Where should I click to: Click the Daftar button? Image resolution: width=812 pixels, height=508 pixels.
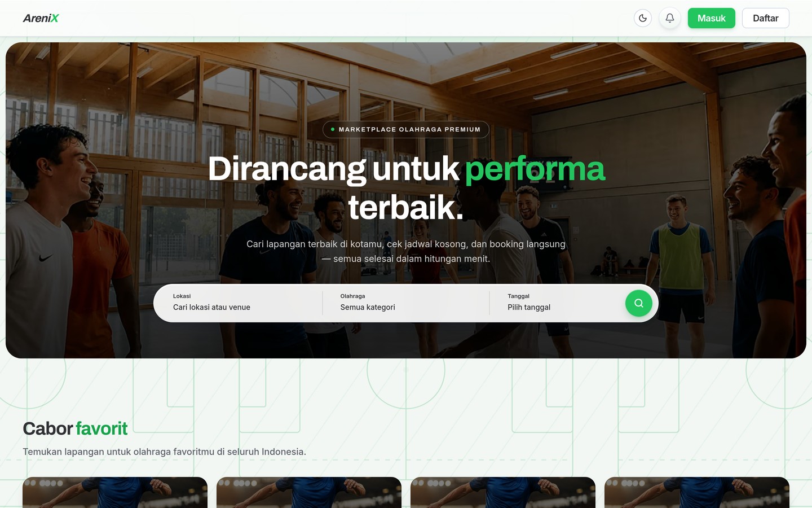click(x=766, y=18)
